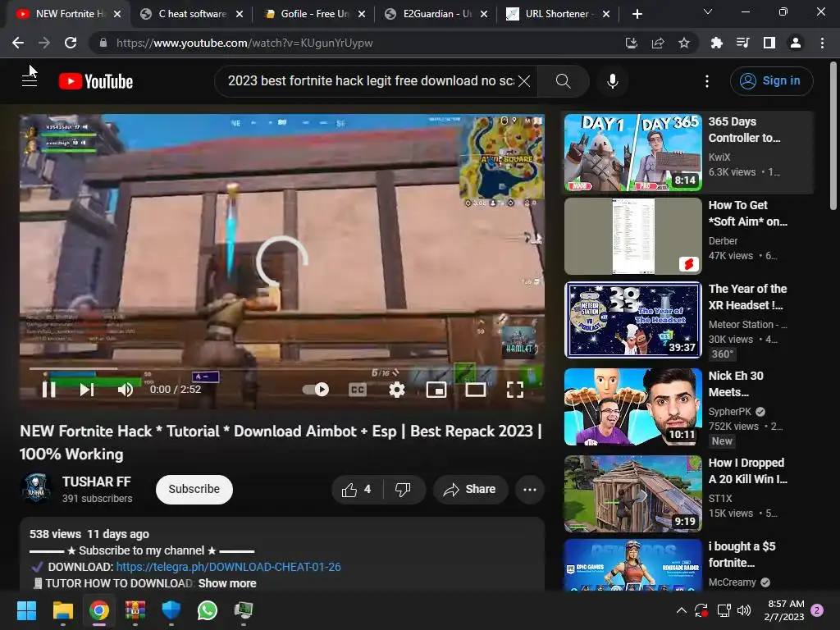Open WhatsApp from the taskbar
The width and height of the screenshot is (840, 630).
click(208, 610)
